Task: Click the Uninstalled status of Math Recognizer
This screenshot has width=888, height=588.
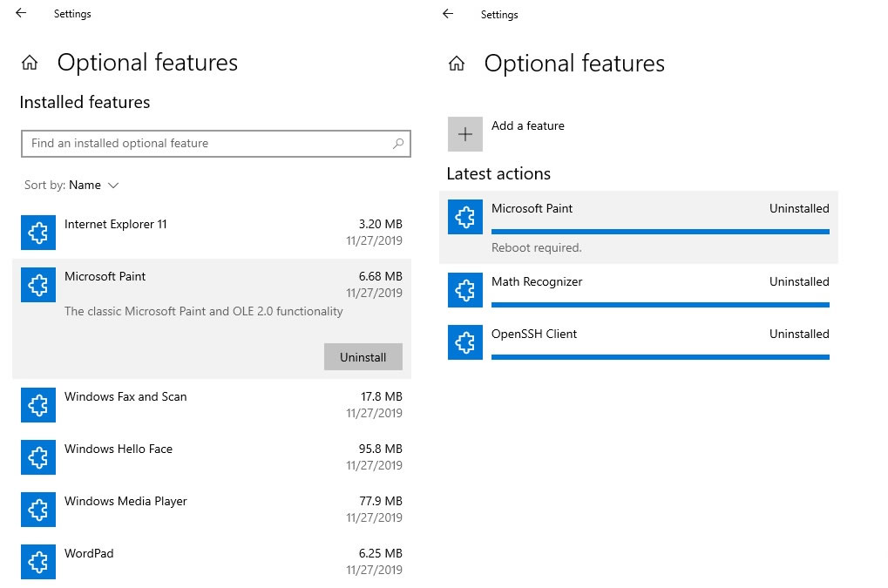Action: (799, 282)
